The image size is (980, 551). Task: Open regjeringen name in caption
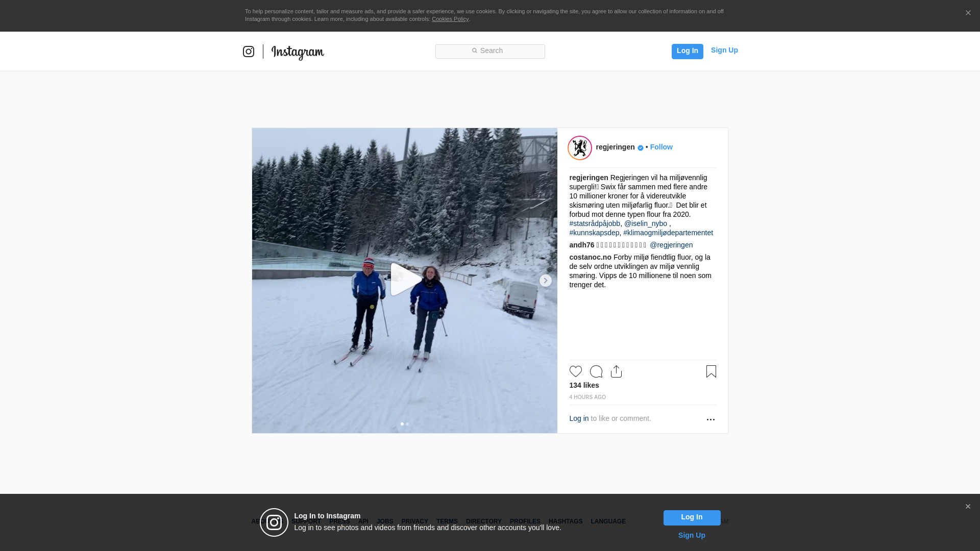[589, 178]
